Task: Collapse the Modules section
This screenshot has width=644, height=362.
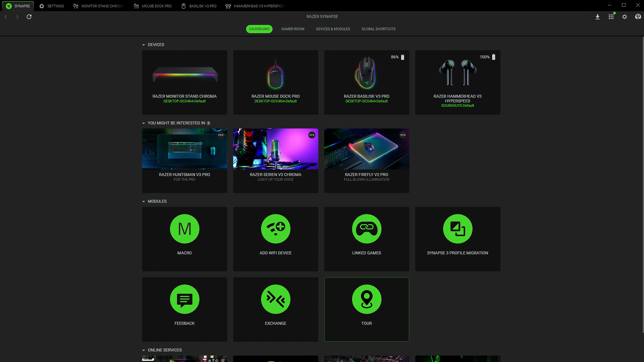Action: tap(144, 202)
